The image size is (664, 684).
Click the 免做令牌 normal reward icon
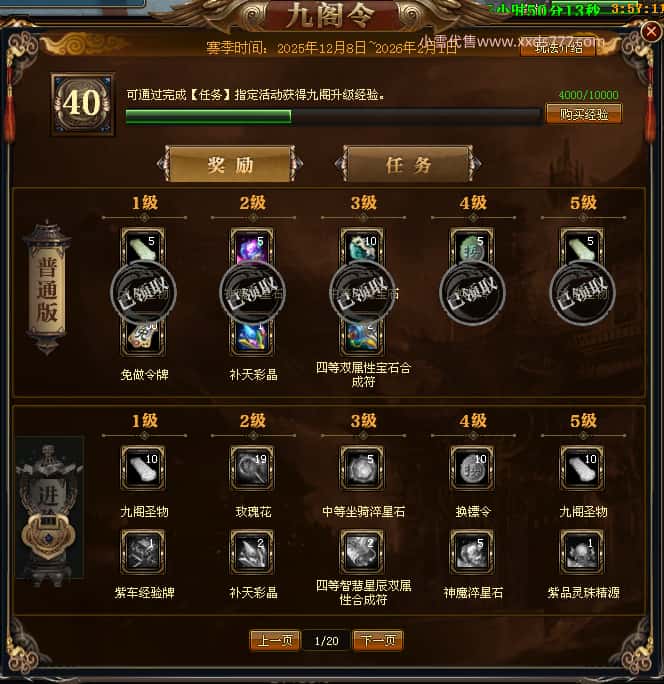[x=143, y=338]
